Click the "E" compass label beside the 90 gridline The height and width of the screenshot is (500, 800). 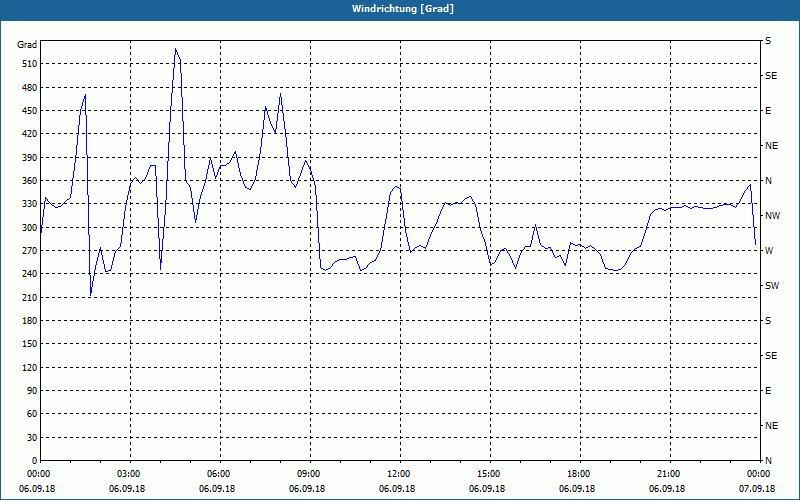click(x=768, y=391)
